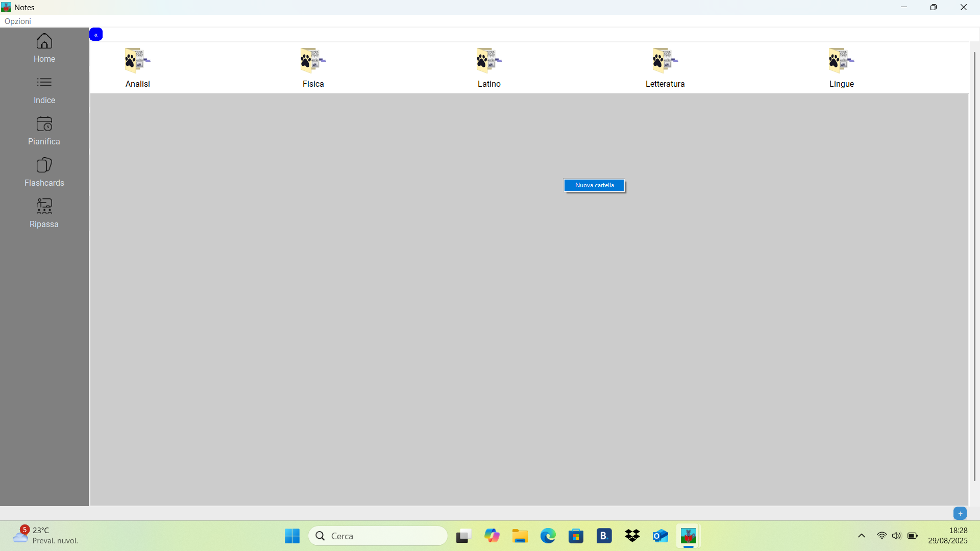
Task: Click the vertical scrollbar on right
Action: coord(974,266)
